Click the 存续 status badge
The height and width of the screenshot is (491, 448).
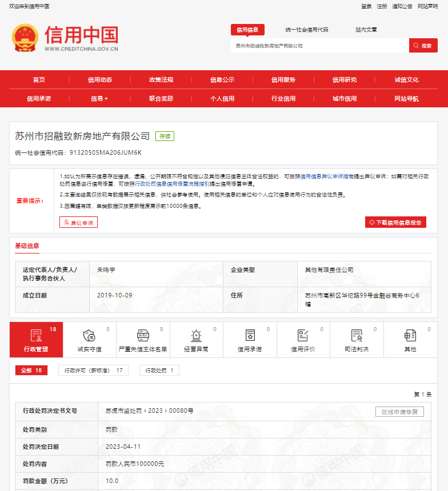tap(165, 136)
